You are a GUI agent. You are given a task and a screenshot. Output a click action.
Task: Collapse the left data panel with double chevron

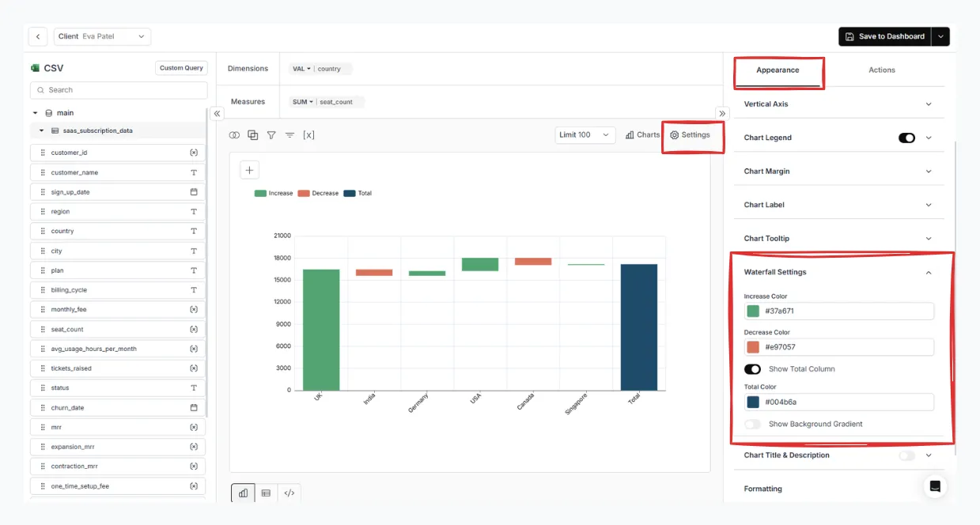pos(218,114)
